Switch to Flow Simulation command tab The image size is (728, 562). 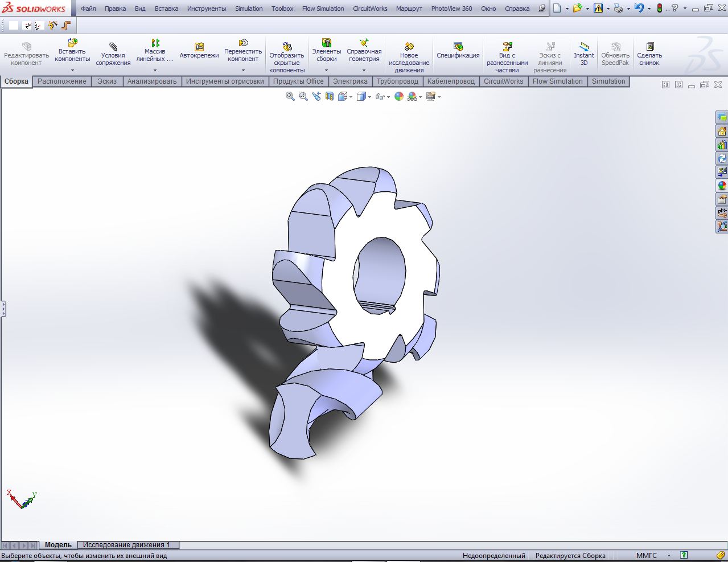tap(557, 81)
